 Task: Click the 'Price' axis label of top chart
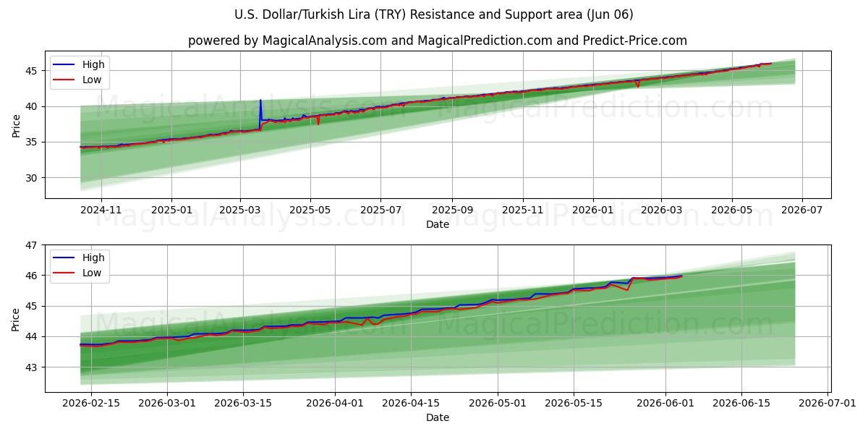click(x=16, y=124)
